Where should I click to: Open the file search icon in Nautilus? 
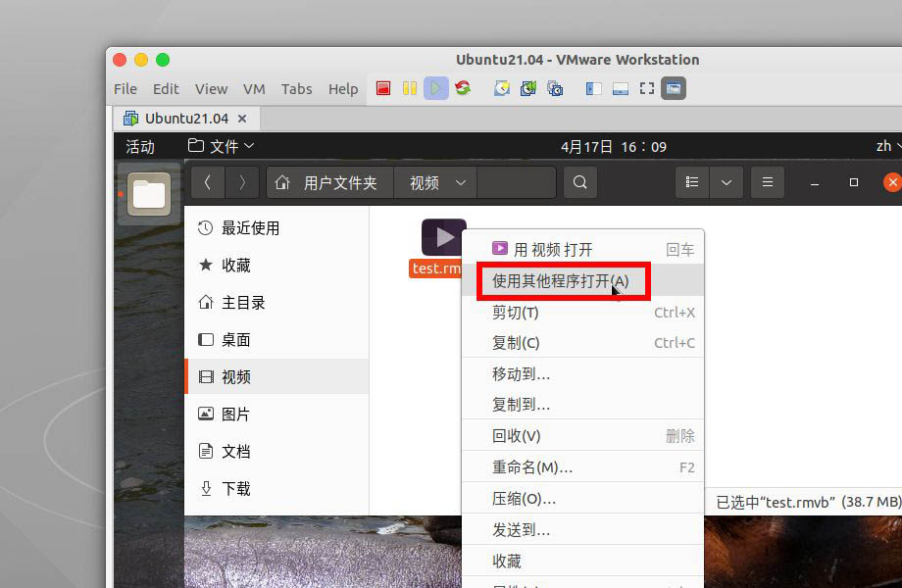coord(579,181)
